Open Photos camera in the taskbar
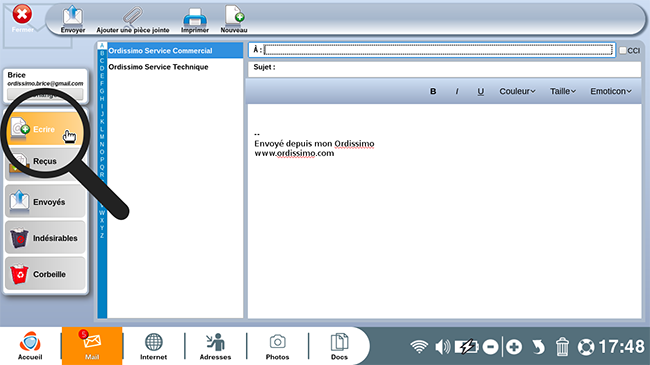650x365 pixels. 277,346
